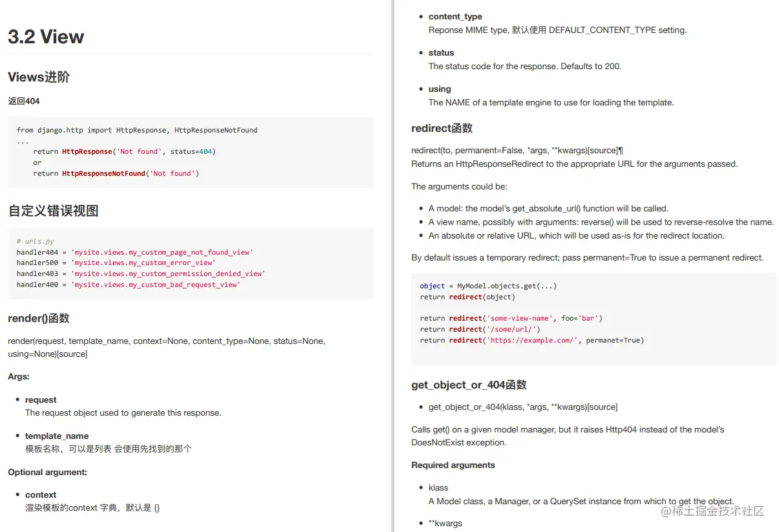Click the "object = MyModel.objects.get(...)" code line
Screen dimensions: 779x532
[x=488, y=286]
